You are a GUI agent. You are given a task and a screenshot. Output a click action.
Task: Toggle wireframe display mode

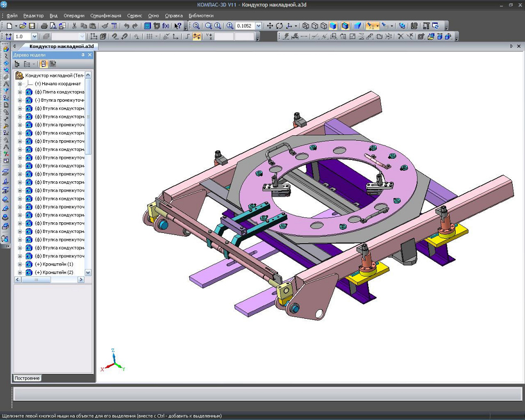(306, 26)
